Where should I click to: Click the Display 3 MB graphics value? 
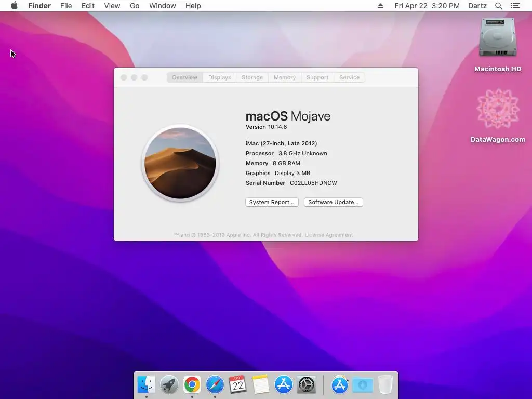tap(292, 173)
